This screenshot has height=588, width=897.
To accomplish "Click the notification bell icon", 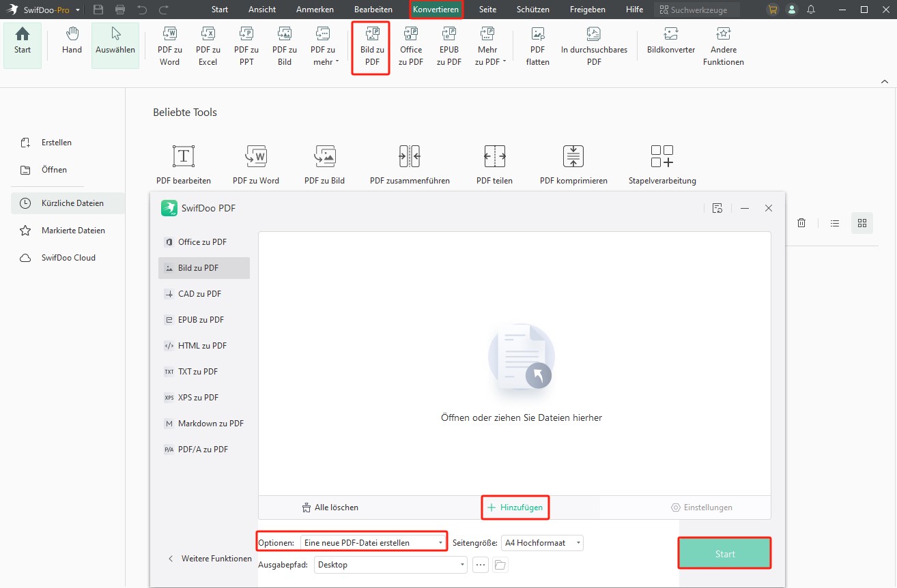I will (x=810, y=10).
